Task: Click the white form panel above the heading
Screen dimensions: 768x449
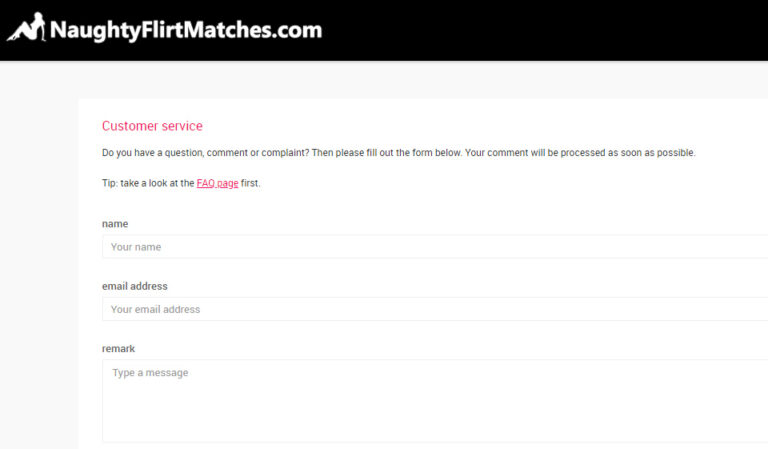Action: [421, 108]
